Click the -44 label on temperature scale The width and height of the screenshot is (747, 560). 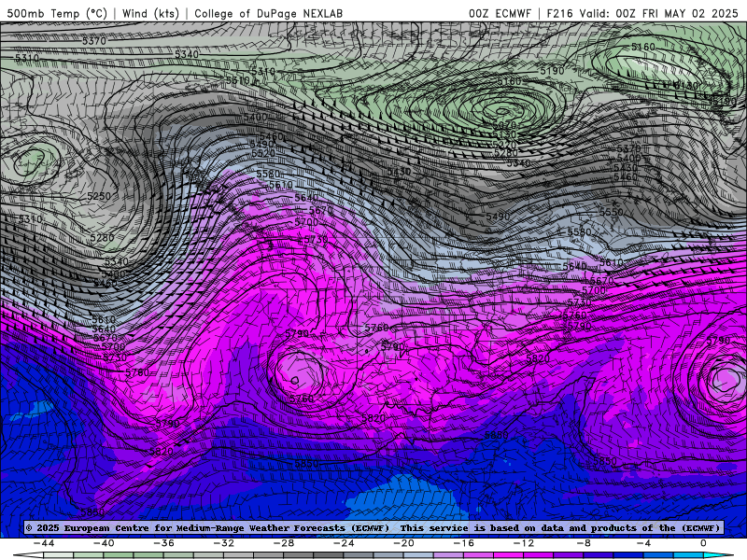(x=44, y=543)
